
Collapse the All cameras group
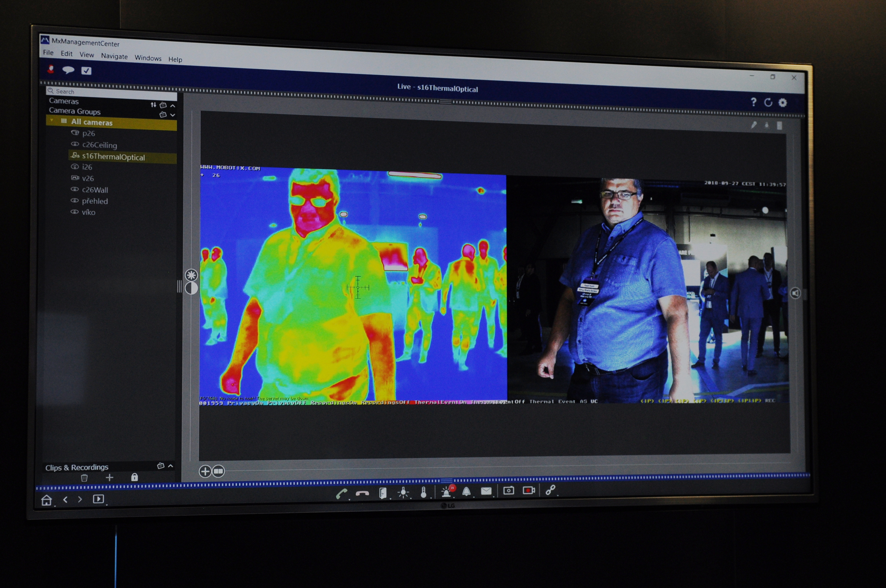pyautogui.click(x=52, y=120)
